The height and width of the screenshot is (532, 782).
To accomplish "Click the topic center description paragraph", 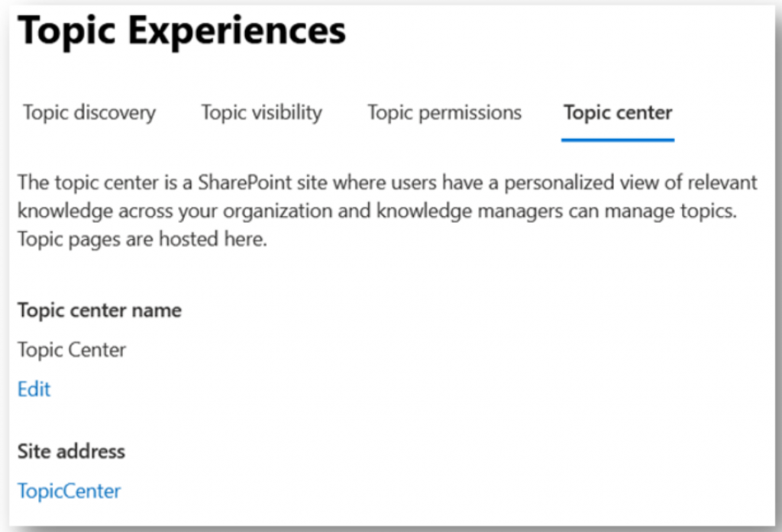I will click(x=387, y=211).
